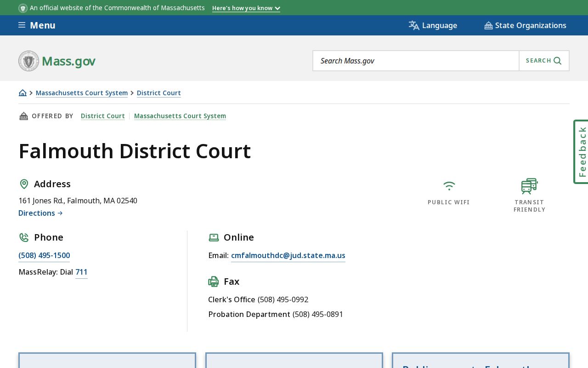The height and width of the screenshot is (368, 588).
Task: Click the Massachusetts state seal logo
Action: [x=28, y=61]
